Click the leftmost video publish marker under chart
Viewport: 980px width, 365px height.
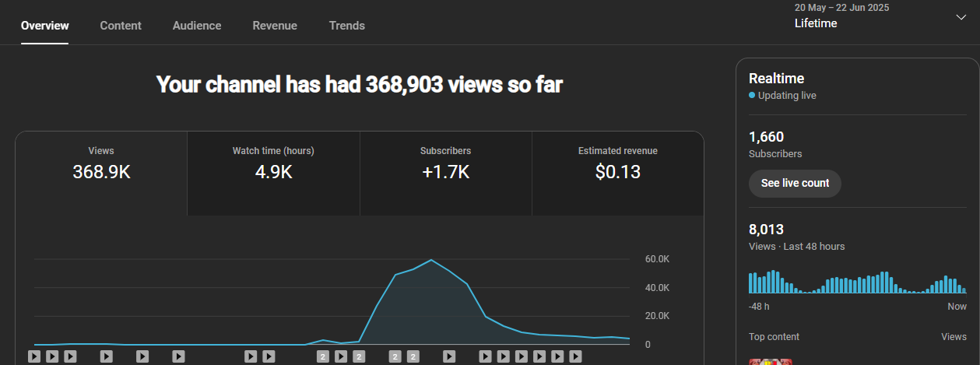tap(34, 356)
